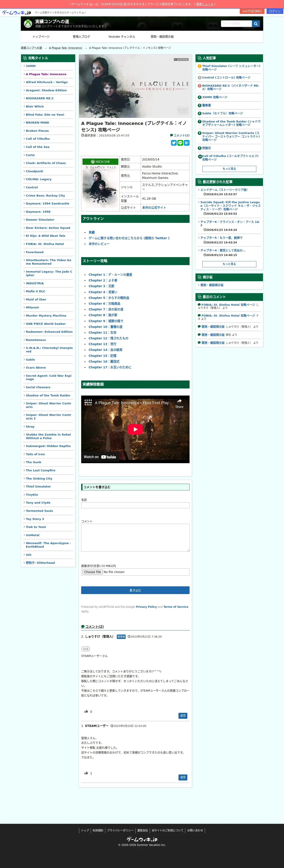Open 35MM in the sidebar list
The image size is (284, 868).
[31, 66]
